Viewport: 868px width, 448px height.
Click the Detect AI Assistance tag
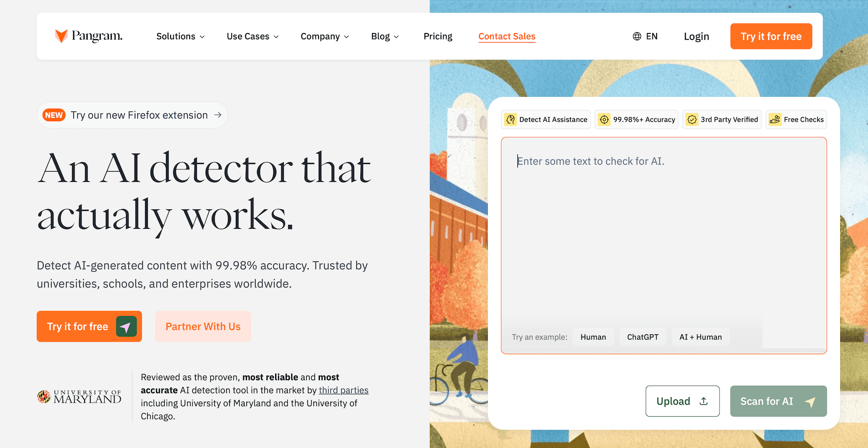pyautogui.click(x=546, y=119)
